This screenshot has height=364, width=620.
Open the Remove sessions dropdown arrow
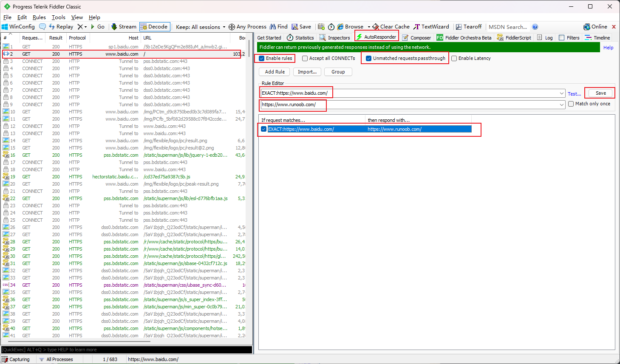pyautogui.click(x=85, y=27)
